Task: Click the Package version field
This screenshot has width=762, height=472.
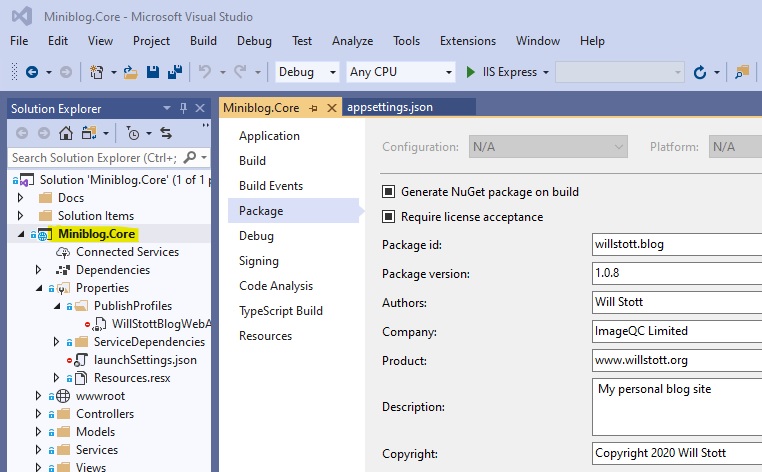Action: pyautogui.click(x=676, y=274)
